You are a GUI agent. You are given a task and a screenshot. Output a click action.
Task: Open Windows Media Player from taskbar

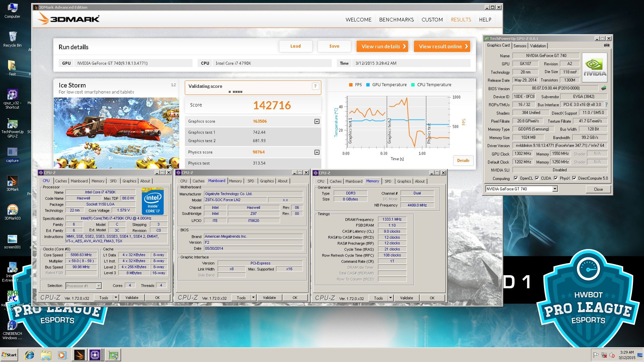[x=62, y=355]
